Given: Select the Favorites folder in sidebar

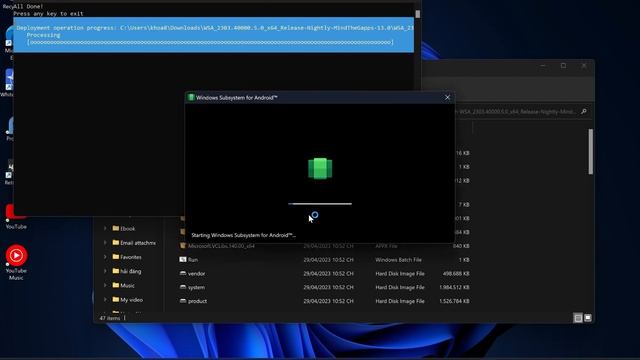Looking at the screenshot, I should (127, 257).
